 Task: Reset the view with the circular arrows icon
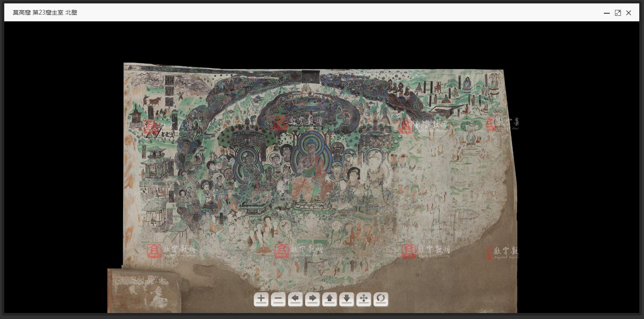tap(381, 299)
